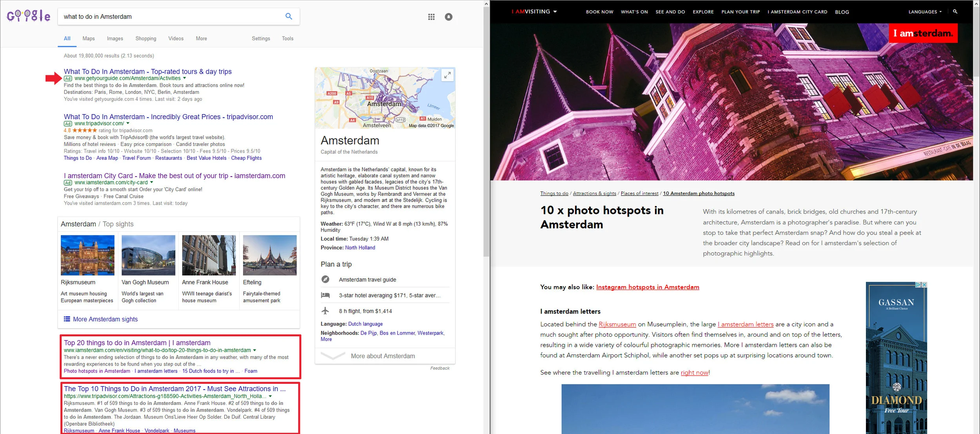980x434 pixels.
Task: Click 'Photo hotspots in Amsterdam' sitelink
Action: click(97, 371)
